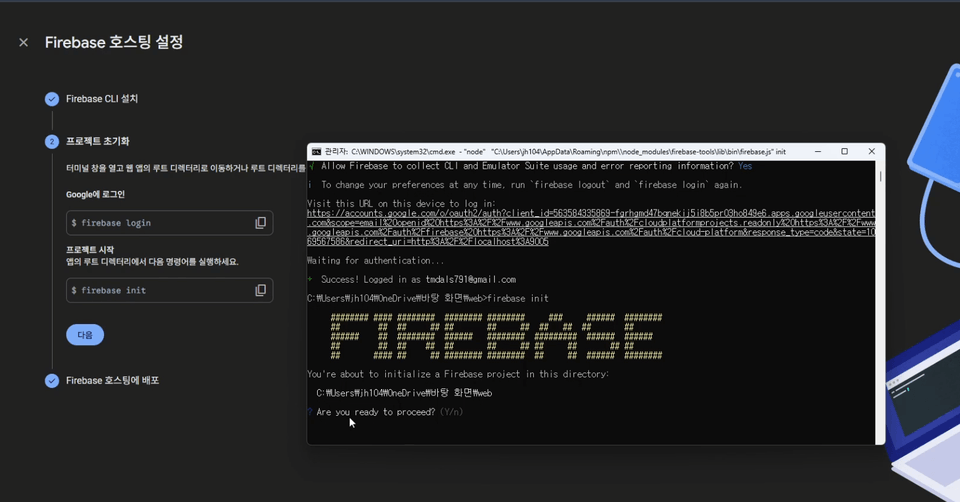Screen dimensions: 960x502
Task: Maximize the command prompt window
Action: [x=844, y=151]
